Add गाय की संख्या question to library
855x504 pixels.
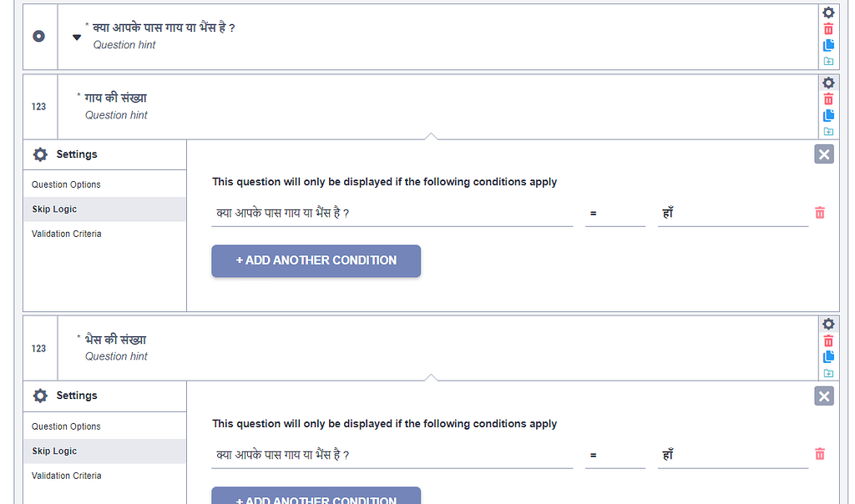point(828,132)
